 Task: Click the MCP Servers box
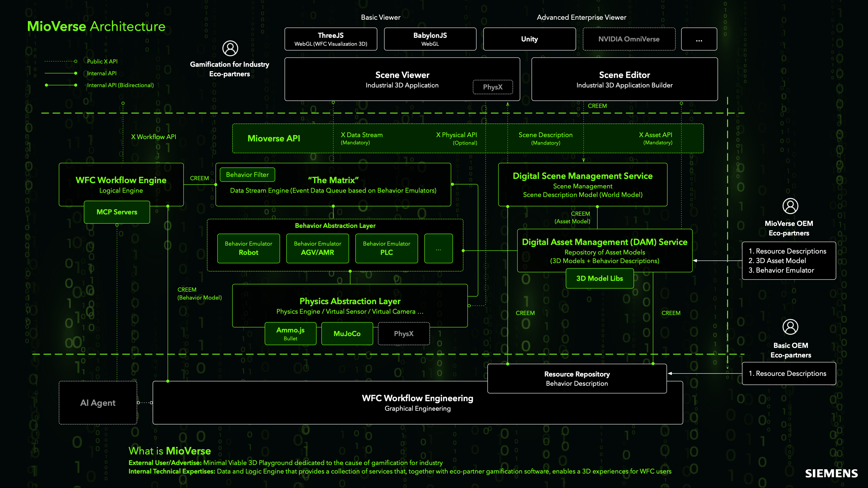coord(117,212)
